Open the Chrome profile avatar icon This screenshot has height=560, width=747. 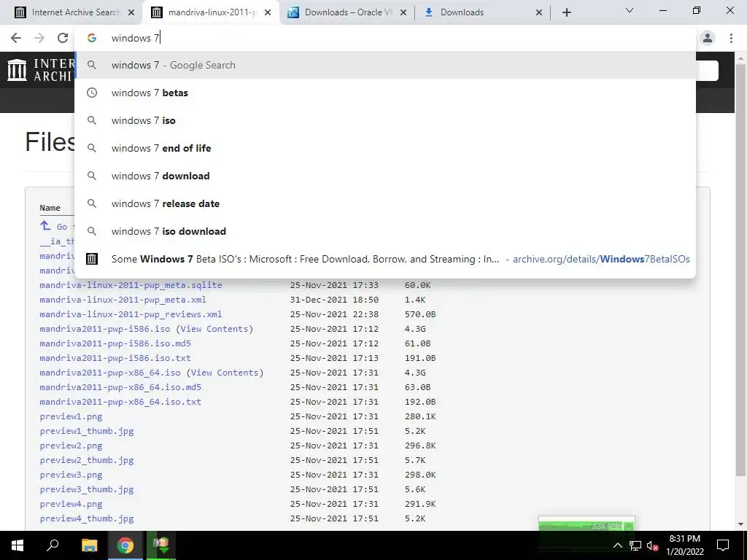[x=708, y=38]
